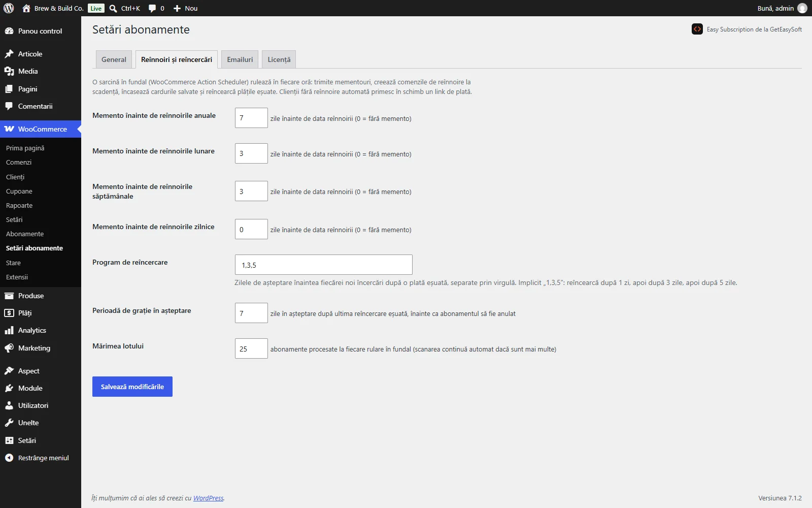
Task: Follow the WordPress footer link
Action: pos(208,498)
